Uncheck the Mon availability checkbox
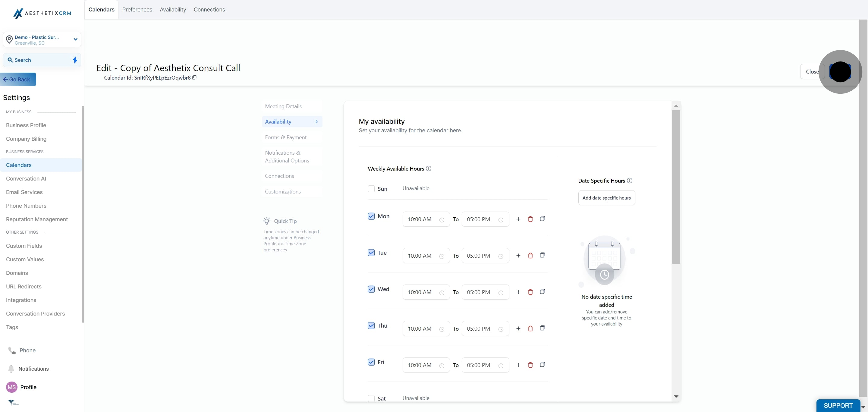 371,216
